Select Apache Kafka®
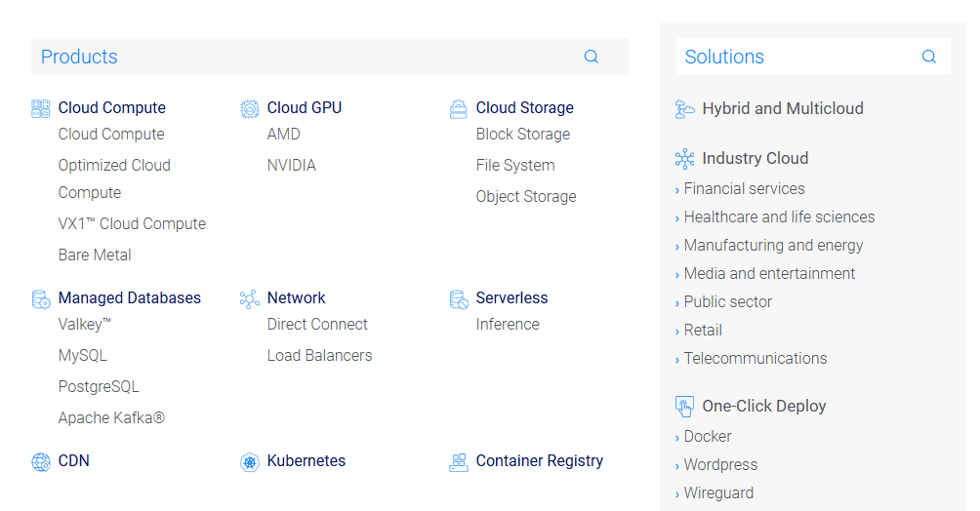 coord(111,418)
